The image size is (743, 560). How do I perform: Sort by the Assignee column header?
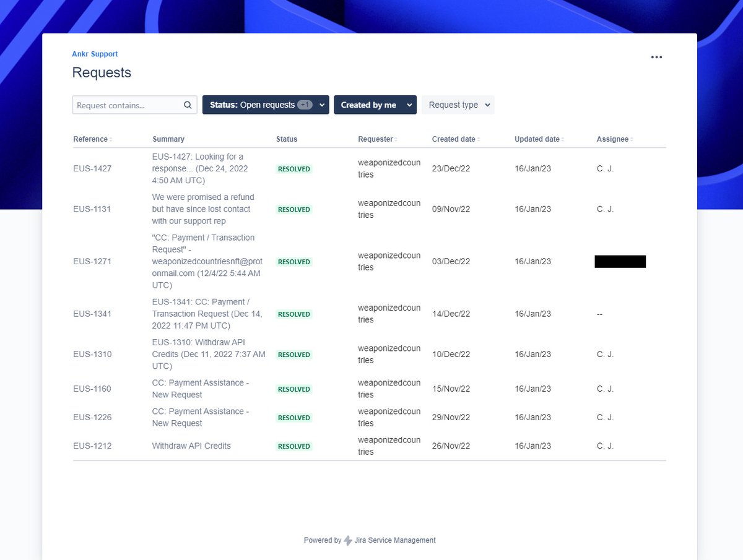[614, 139]
